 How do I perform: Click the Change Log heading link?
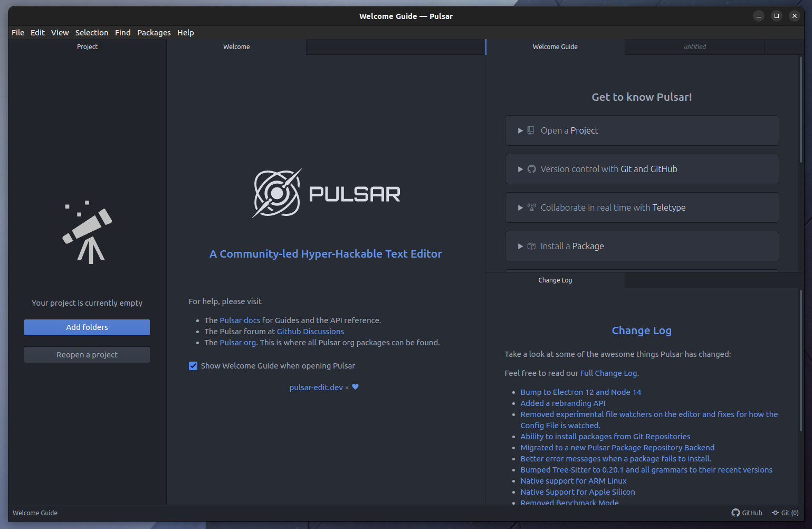pyautogui.click(x=642, y=330)
